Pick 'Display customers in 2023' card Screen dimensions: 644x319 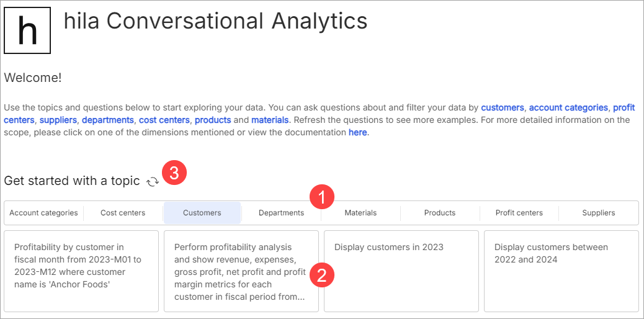(401, 271)
